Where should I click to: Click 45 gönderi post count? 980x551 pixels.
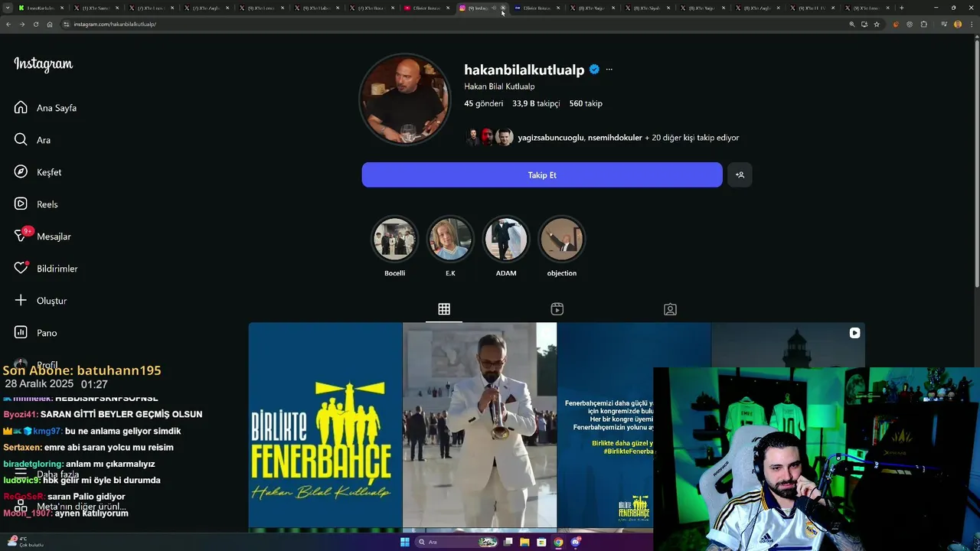pos(484,103)
